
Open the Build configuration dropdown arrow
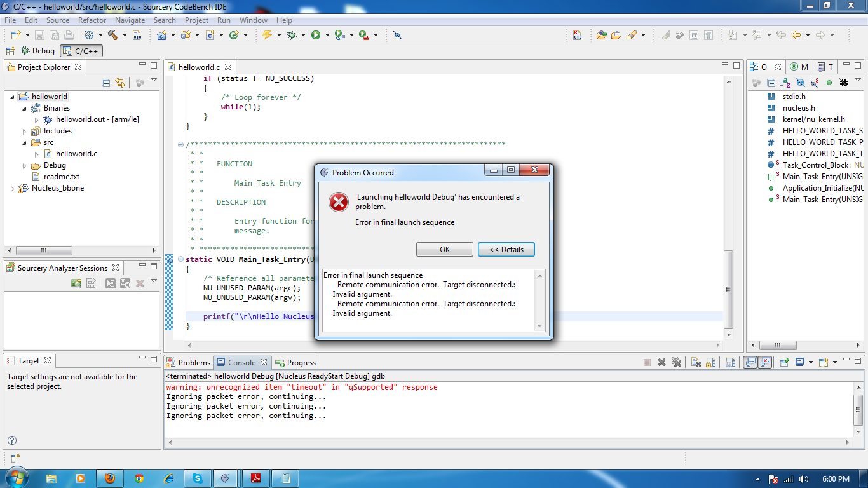(x=125, y=35)
